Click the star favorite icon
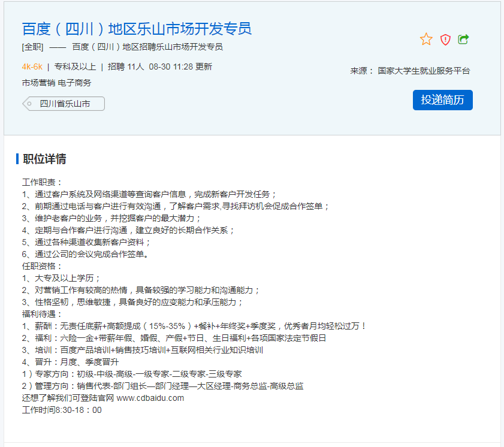Viewport: 504px width, 447px height. (x=426, y=39)
